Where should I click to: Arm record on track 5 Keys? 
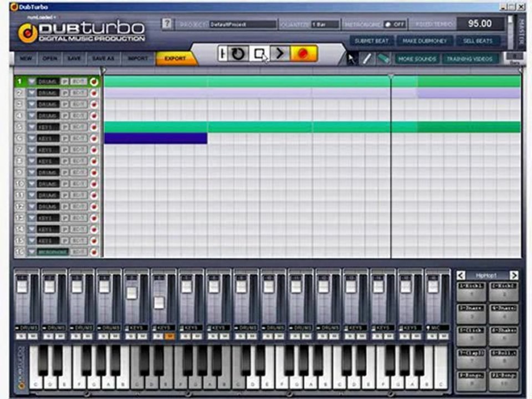coord(94,127)
